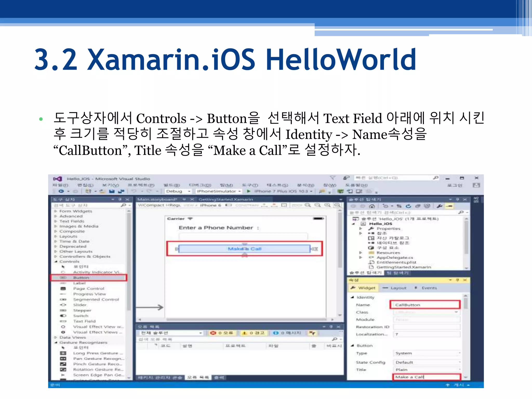Switch to the Layout properties tab

pos(394,288)
